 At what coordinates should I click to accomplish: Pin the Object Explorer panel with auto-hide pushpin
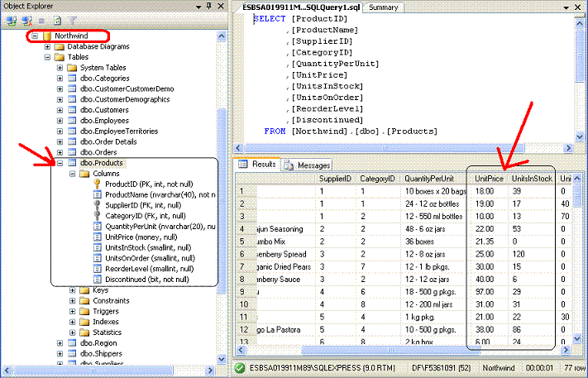(x=209, y=7)
